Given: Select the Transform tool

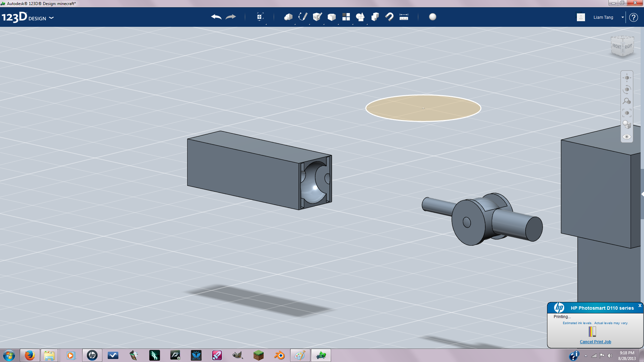Looking at the screenshot, I should (260, 17).
